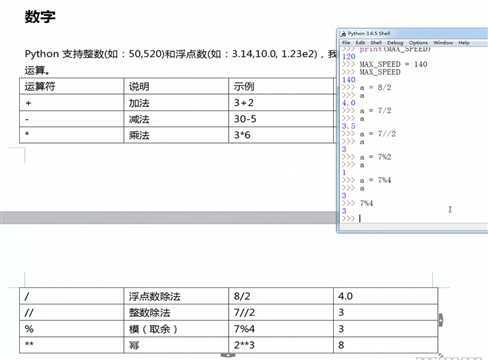
Task: Click the '运算符' table header cell
Action: coord(72,86)
